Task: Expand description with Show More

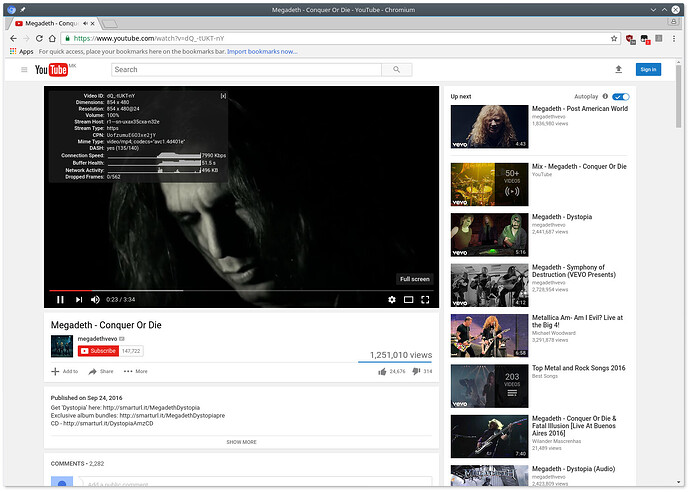Action: [241, 441]
